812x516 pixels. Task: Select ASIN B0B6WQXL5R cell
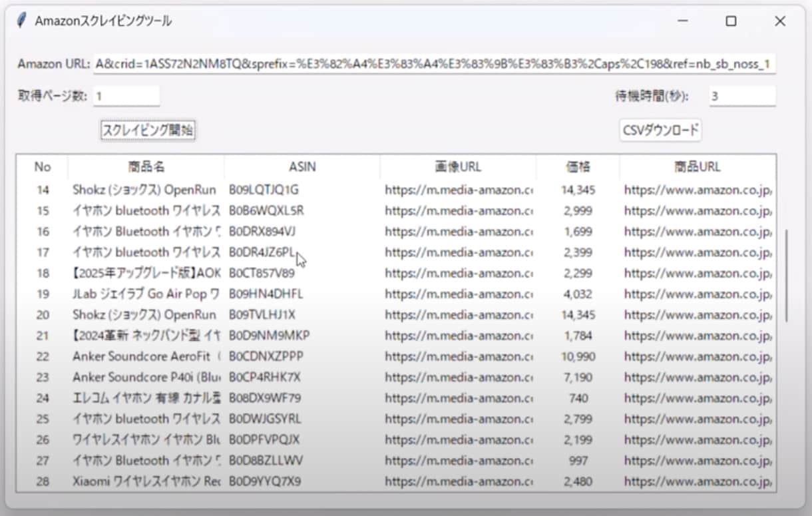pos(266,210)
